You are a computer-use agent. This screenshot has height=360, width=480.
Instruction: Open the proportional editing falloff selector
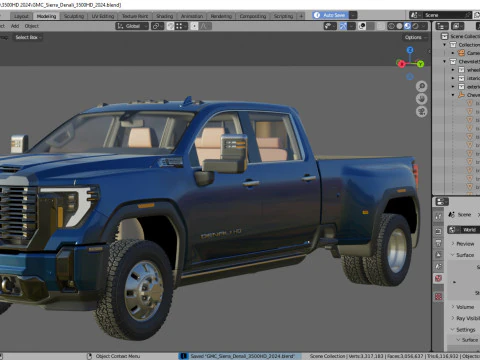click(205, 26)
